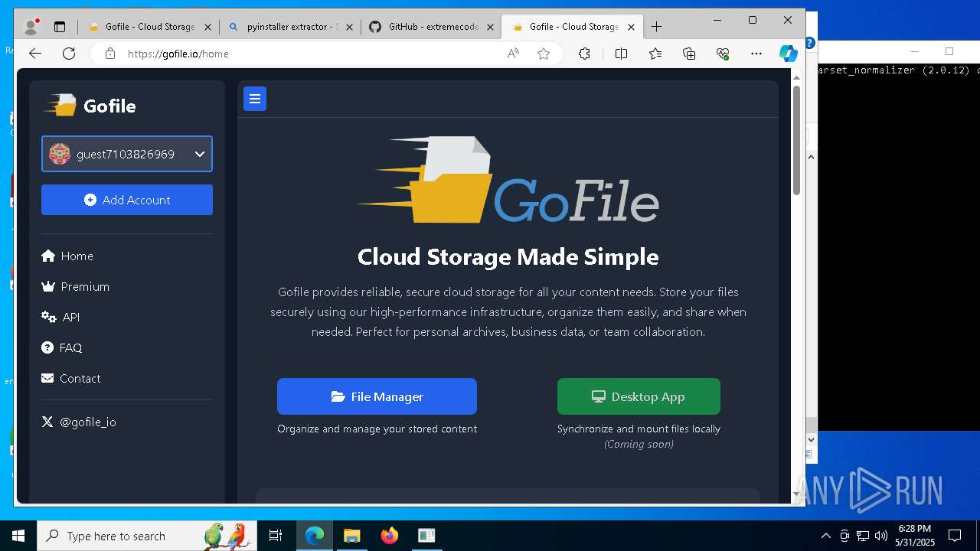Open the tab actions menu icon

tap(60, 27)
